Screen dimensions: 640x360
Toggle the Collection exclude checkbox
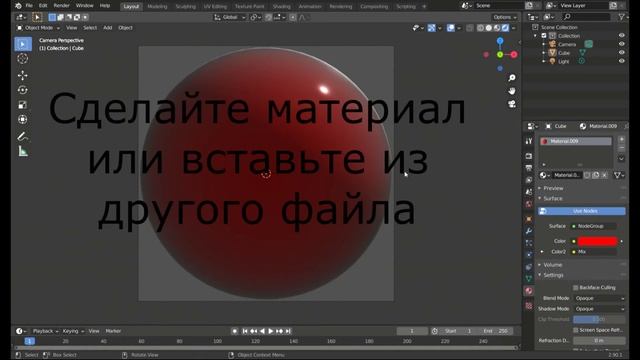coord(544,36)
